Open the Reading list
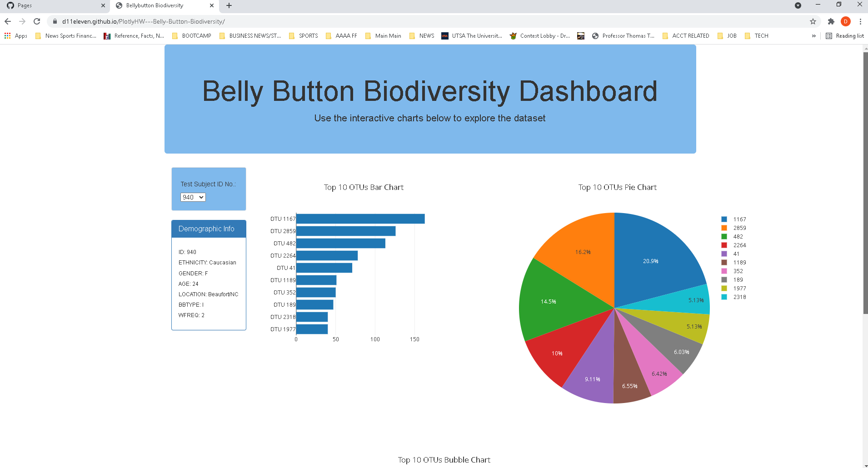This screenshot has width=868, height=468. [x=845, y=35]
